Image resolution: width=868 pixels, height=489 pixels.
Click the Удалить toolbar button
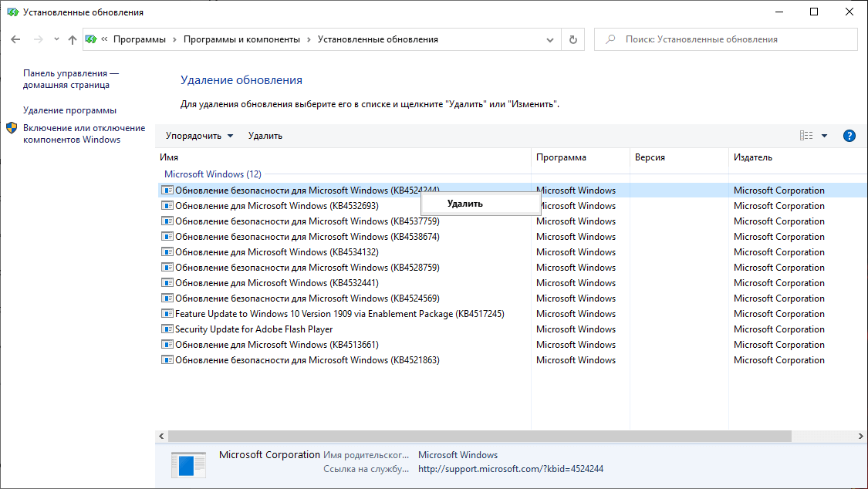[x=265, y=136]
